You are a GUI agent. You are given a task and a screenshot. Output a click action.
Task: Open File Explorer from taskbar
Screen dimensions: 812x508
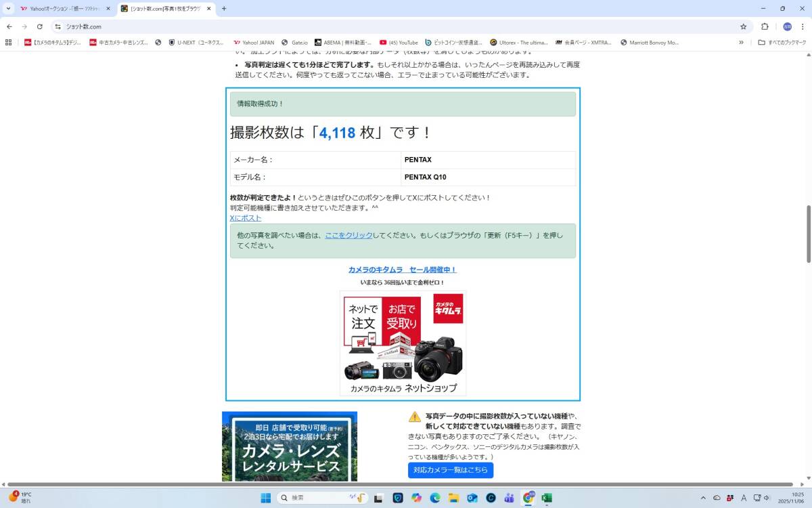tap(453, 498)
